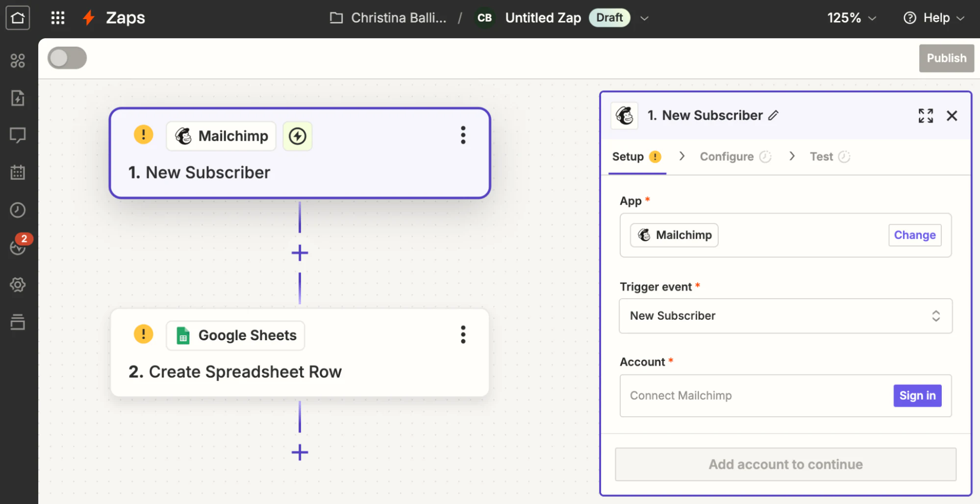Click warning icon on Google Sheets step
Viewport: 980px width, 504px height.
[x=144, y=334]
